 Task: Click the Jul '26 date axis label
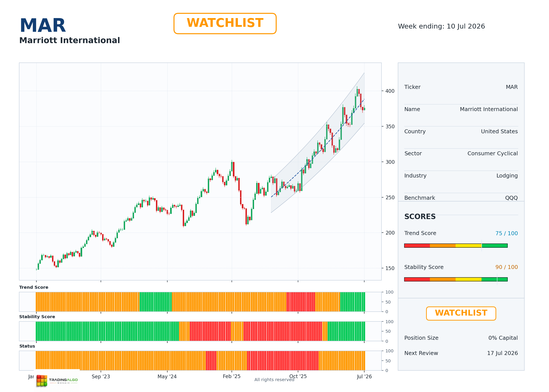coord(364,376)
